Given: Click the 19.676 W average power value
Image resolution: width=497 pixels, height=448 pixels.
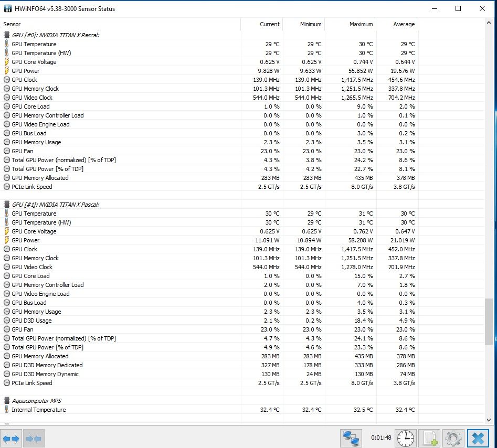Looking at the screenshot, I should coord(403,71).
